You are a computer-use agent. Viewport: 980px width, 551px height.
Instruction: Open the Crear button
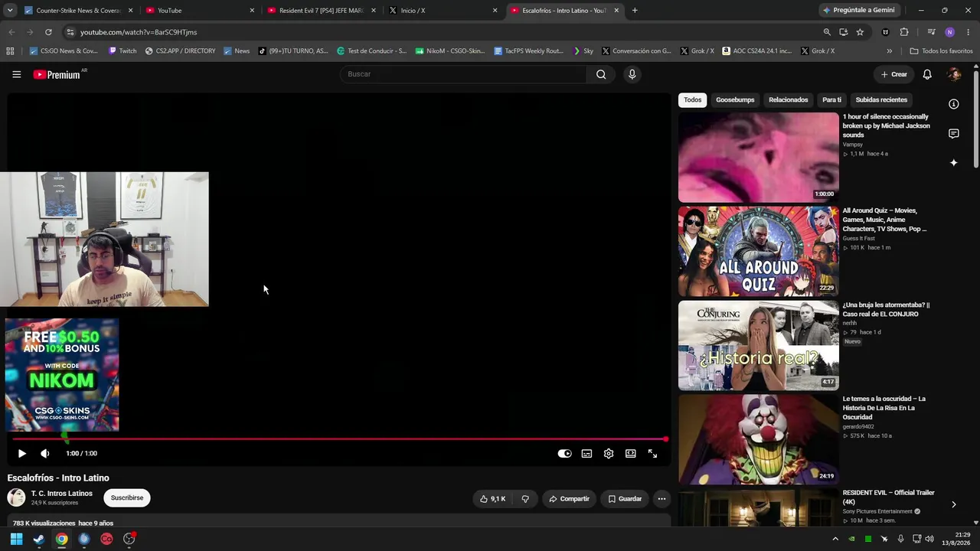(x=893, y=74)
